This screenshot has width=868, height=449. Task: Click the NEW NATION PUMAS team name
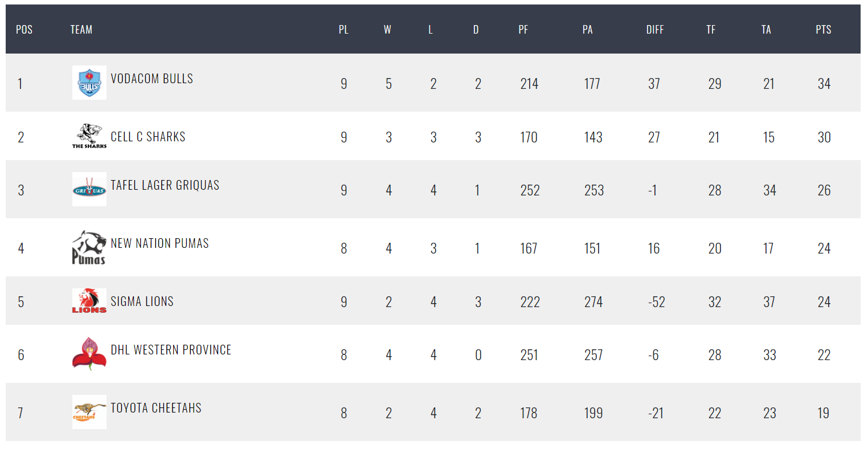point(160,243)
